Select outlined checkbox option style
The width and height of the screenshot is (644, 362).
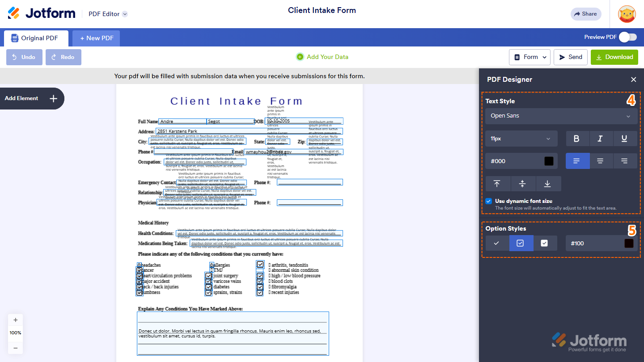(x=521, y=243)
